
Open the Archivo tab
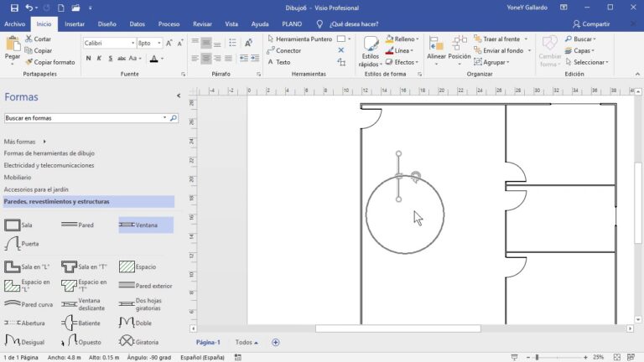(x=15, y=24)
